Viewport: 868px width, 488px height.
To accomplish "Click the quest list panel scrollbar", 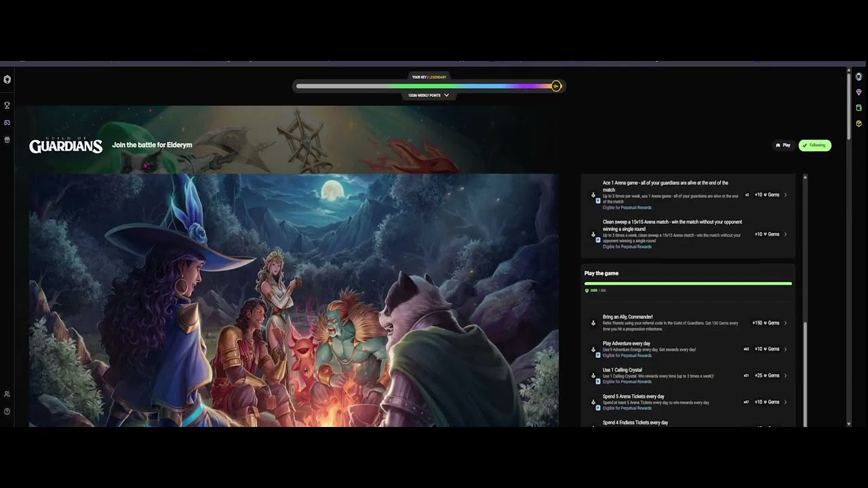I will tap(805, 374).
